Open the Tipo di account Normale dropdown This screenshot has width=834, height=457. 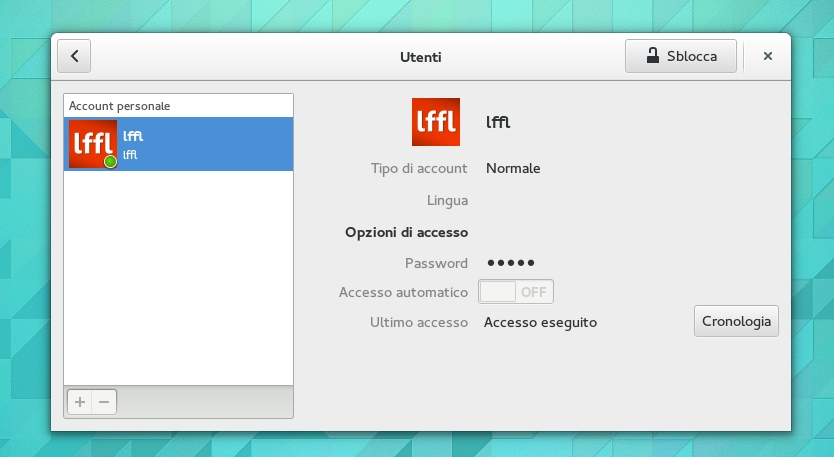point(513,168)
